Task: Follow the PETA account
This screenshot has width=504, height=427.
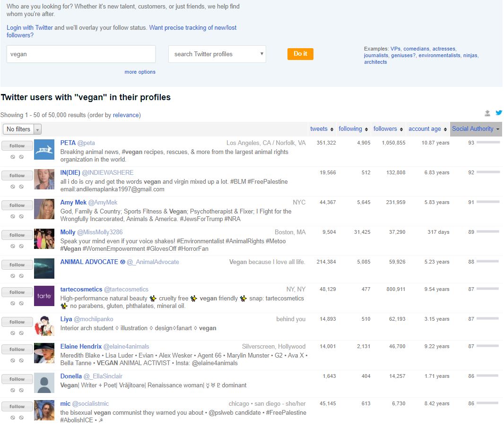Action: (17, 146)
